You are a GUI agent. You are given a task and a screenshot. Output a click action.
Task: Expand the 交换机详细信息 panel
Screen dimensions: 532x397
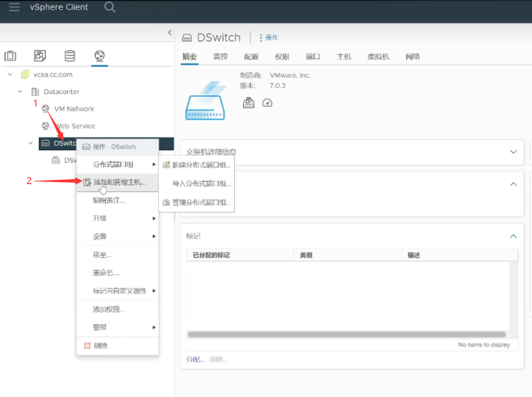click(513, 152)
